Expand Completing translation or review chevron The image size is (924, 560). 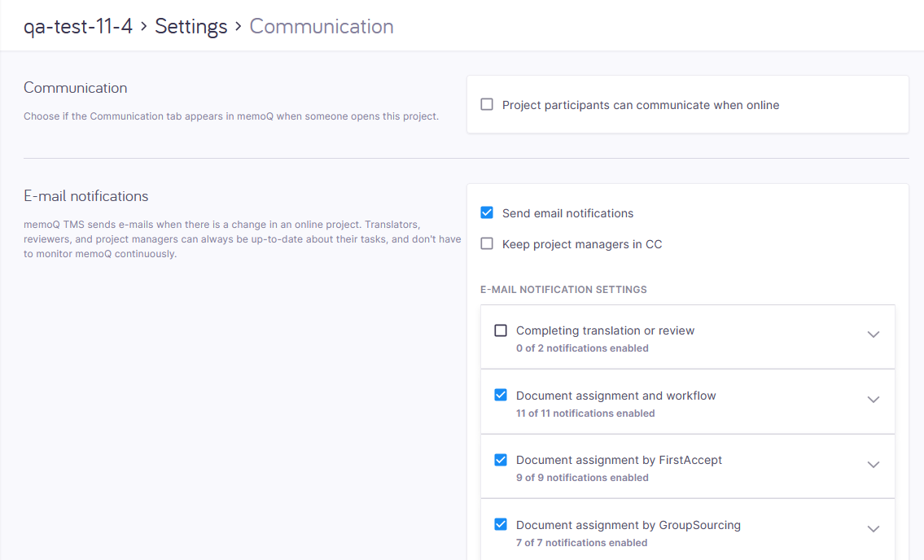(873, 335)
